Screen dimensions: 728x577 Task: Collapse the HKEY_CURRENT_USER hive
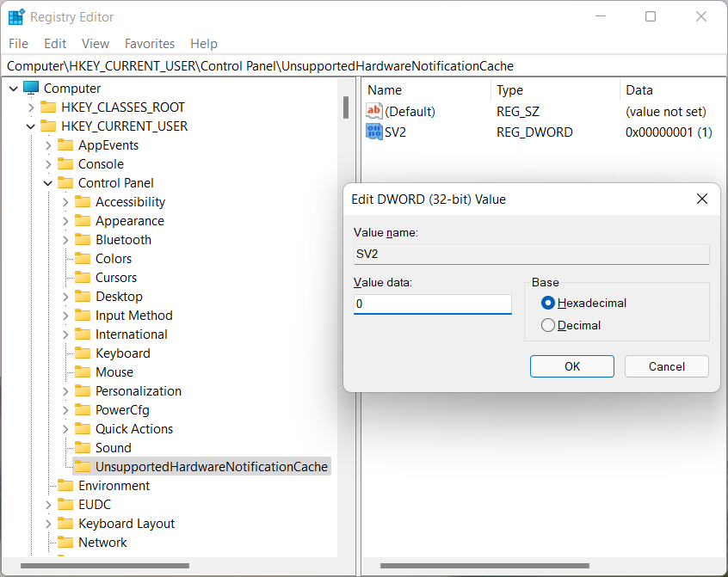(x=31, y=126)
